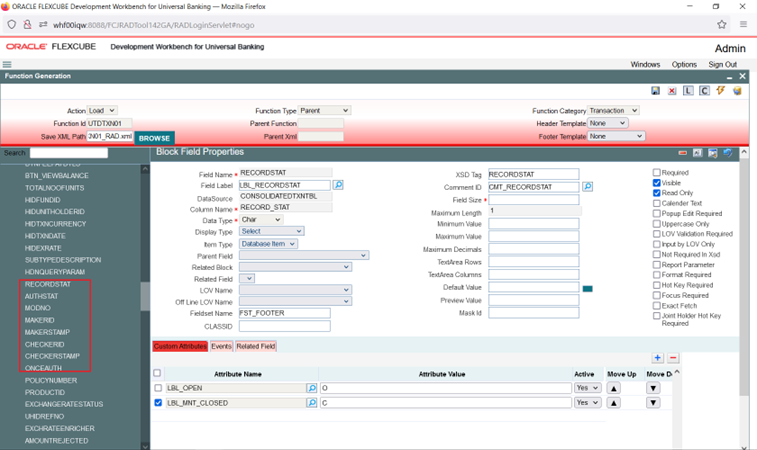Enable the Required checkbox

pos(657,172)
